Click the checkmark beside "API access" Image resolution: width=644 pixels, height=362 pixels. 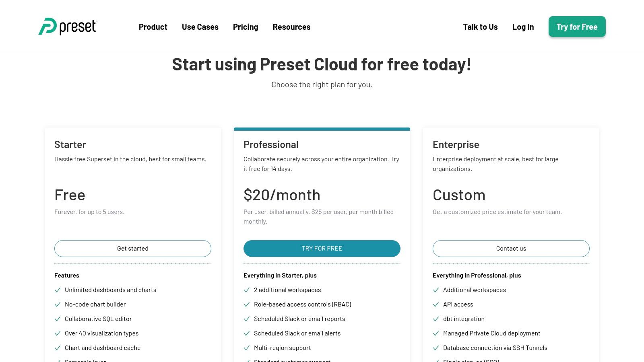(x=436, y=304)
